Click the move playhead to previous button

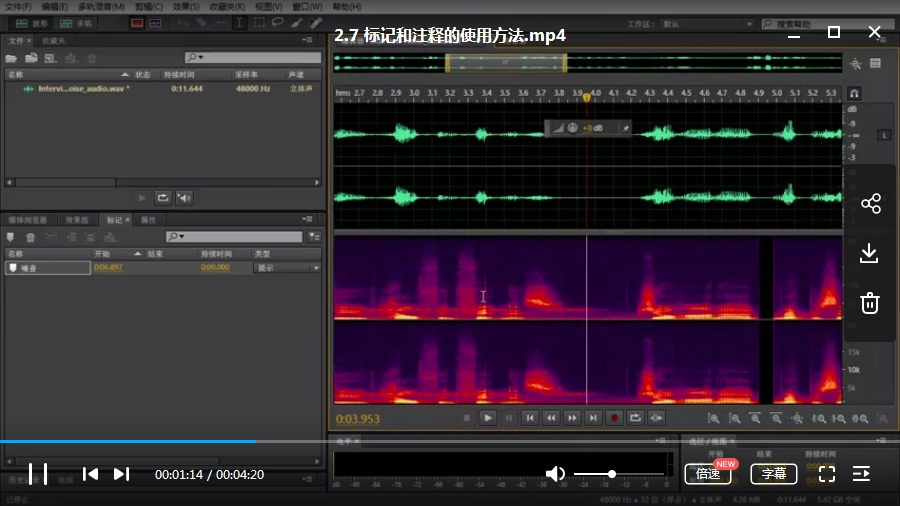pos(530,418)
